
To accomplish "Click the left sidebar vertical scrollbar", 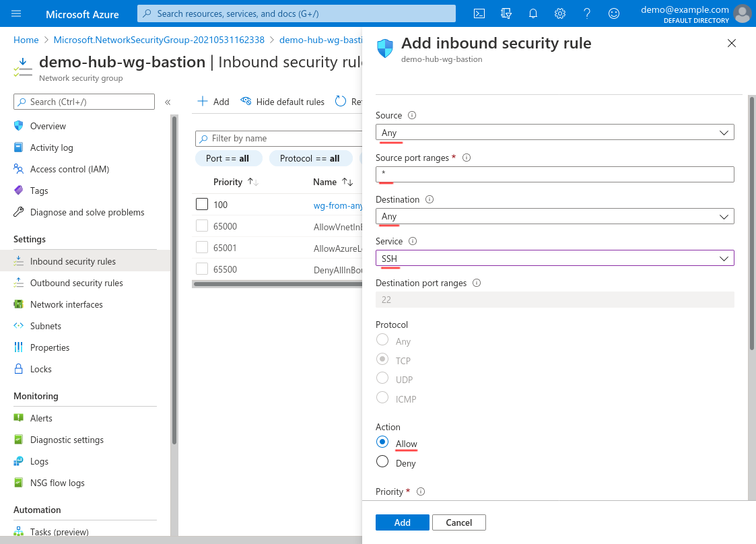I will (174, 279).
